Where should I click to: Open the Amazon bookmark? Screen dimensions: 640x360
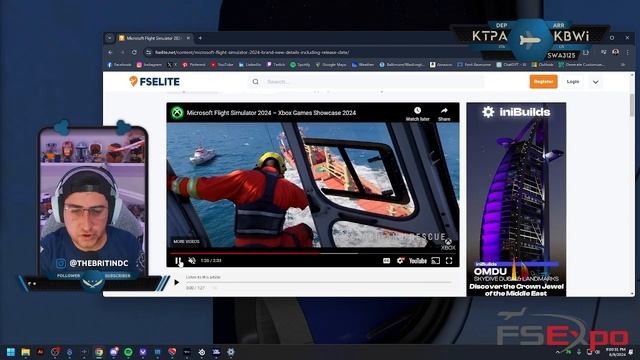(441, 64)
